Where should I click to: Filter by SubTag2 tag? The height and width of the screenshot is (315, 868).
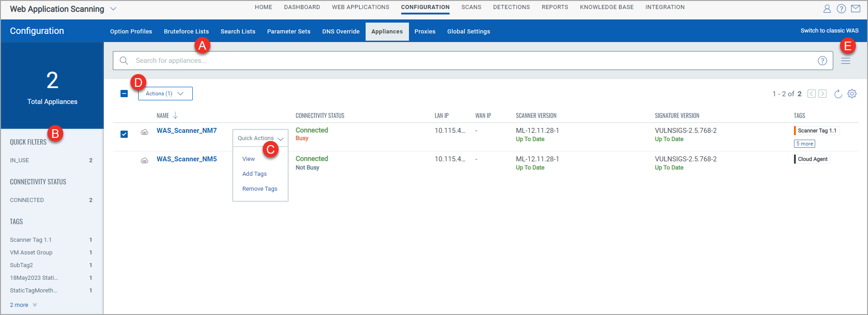point(52,265)
